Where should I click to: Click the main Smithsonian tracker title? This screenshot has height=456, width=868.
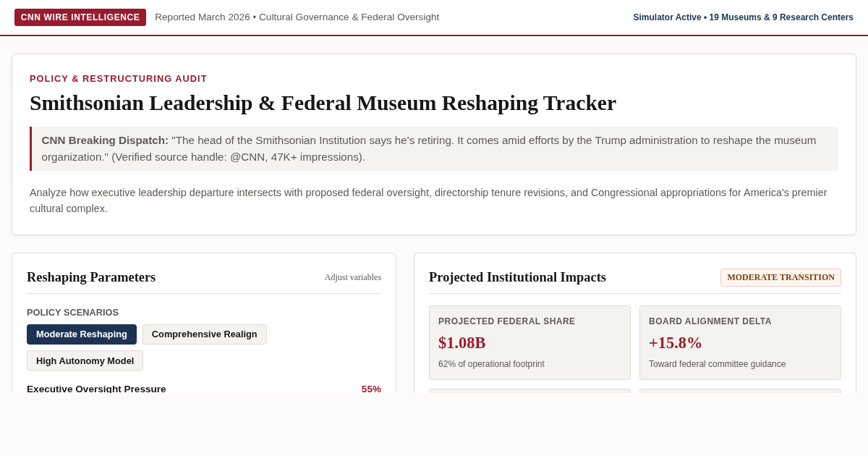(323, 103)
